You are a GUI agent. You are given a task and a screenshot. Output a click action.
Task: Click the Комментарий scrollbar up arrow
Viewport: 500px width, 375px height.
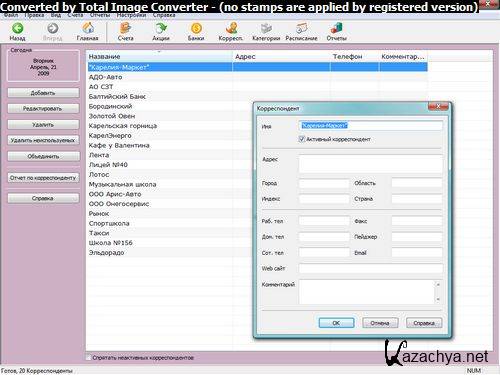[438, 284]
